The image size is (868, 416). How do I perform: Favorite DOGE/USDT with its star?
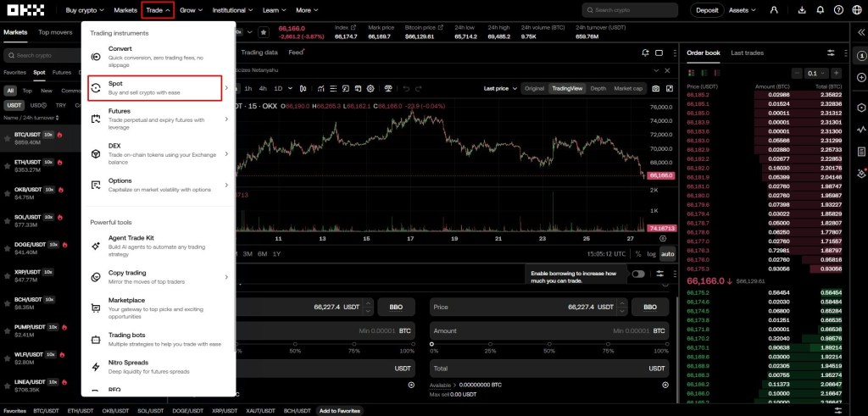click(x=7, y=248)
